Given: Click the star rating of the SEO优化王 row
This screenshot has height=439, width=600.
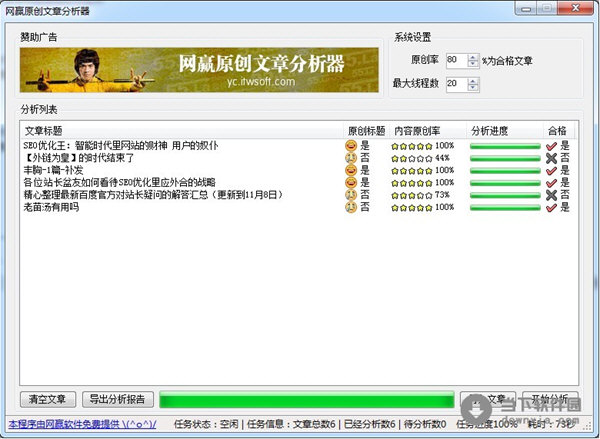Looking at the screenshot, I should [x=412, y=146].
